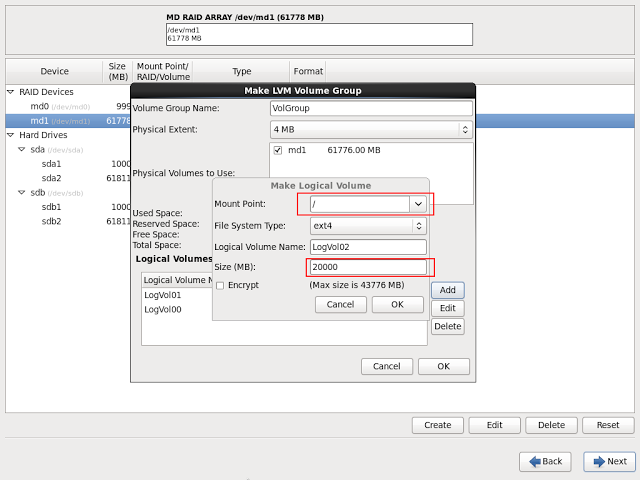Click OK in the Make Logical Volume dialog
This screenshot has height=480, width=640.
pyautogui.click(x=397, y=304)
